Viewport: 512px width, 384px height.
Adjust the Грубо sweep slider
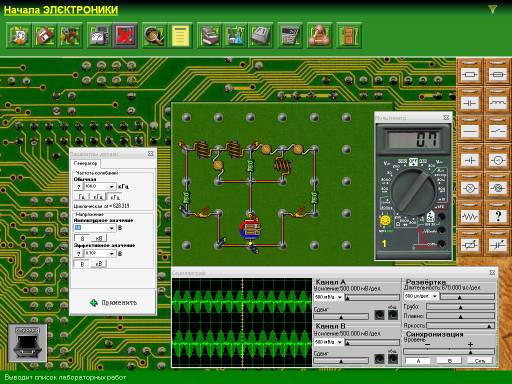tap(460, 307)
